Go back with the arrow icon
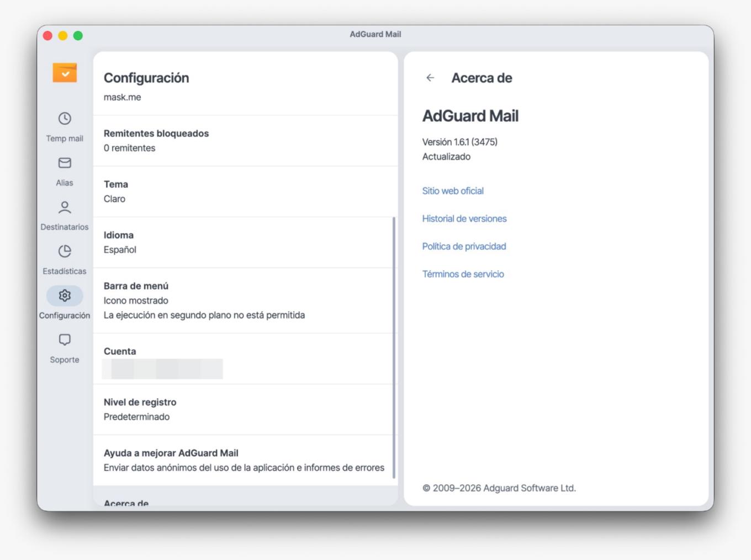This screenshot has height=560, width=751. 430,78
